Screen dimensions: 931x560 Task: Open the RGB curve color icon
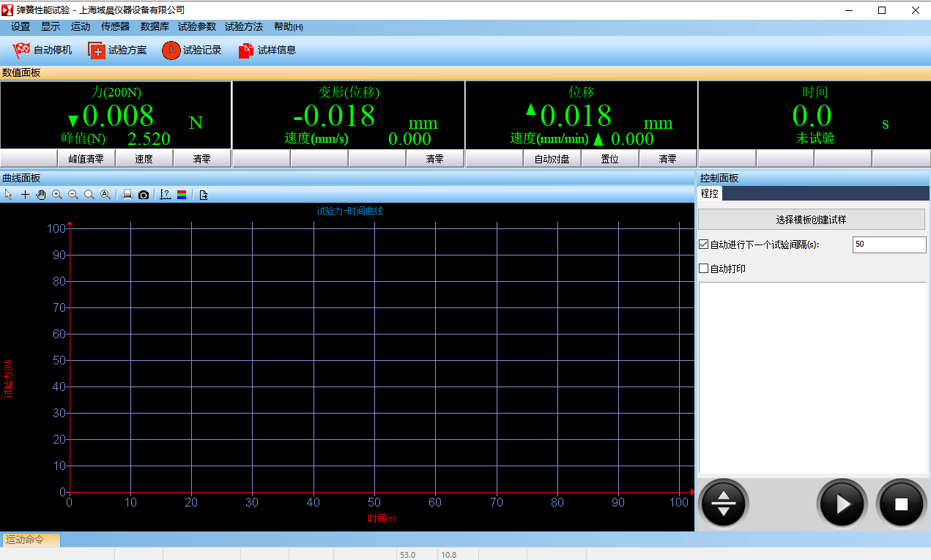[181, 195]
